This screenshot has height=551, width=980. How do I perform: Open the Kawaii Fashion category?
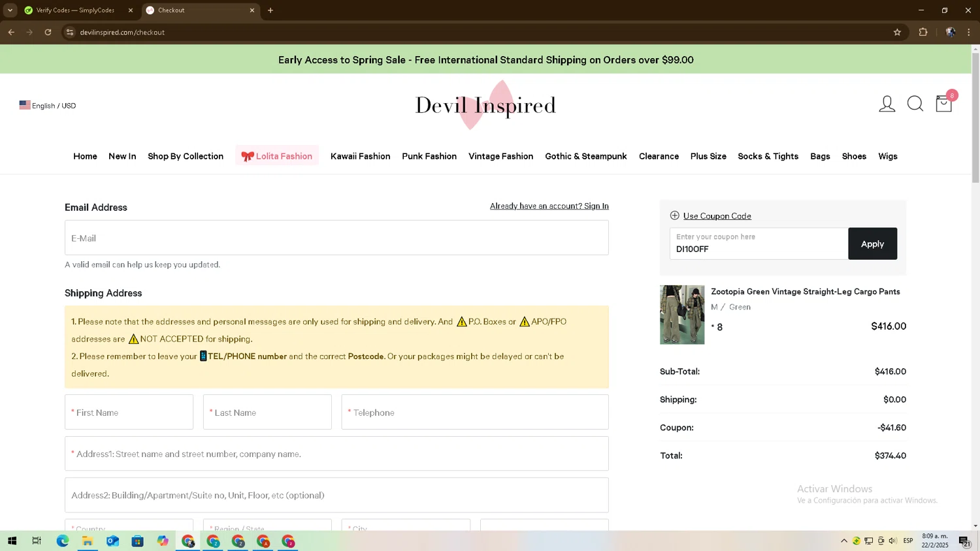point(360,156)
